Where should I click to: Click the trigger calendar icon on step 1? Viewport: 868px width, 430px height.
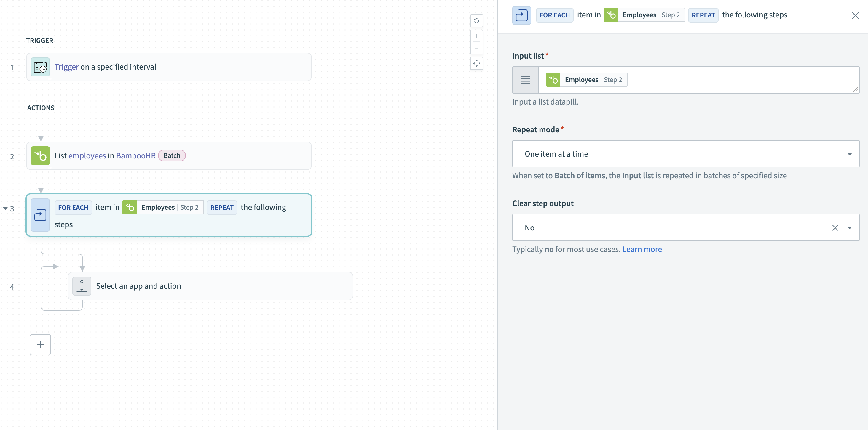(40, 67)
